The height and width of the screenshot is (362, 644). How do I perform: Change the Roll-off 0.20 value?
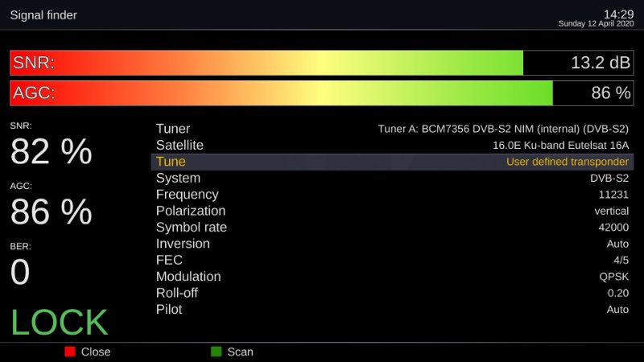pyautogui.click(x=618, y=294)
